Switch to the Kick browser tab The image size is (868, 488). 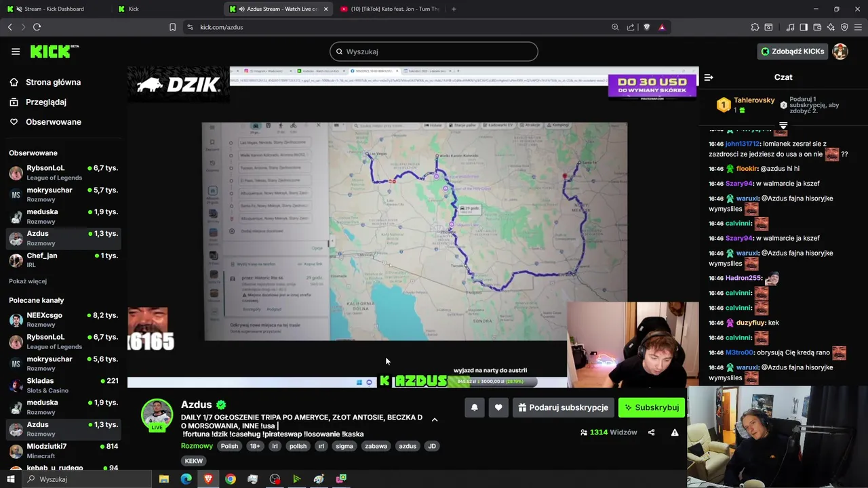tap(166, 9)
